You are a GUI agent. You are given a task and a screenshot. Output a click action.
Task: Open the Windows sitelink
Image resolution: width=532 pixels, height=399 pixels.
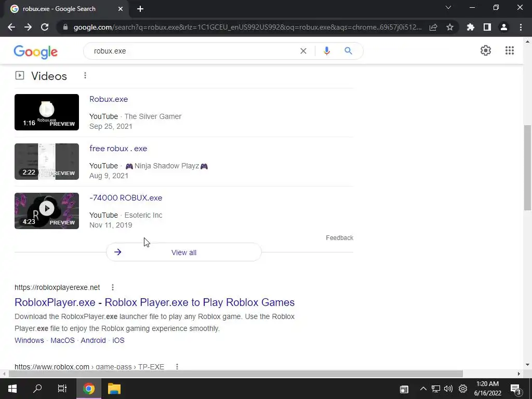(29, 340)
